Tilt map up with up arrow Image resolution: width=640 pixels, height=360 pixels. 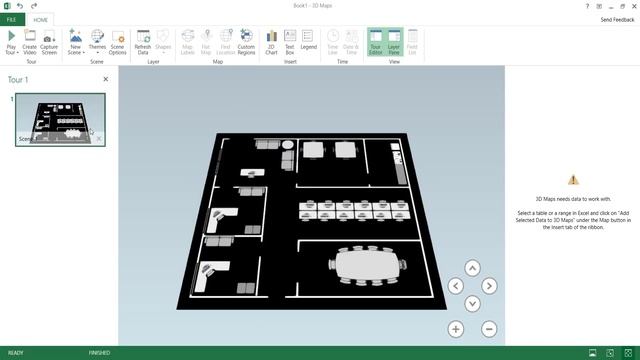[472, 268]
